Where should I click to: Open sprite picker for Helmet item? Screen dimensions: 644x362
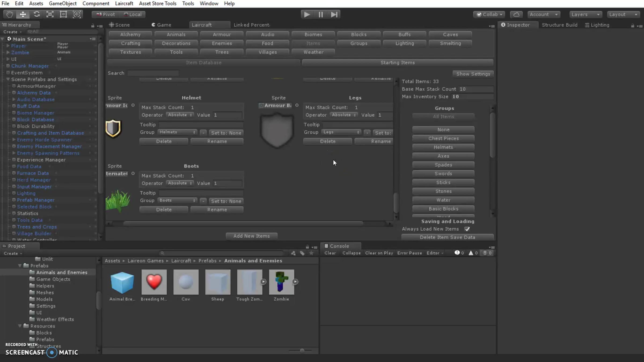pos(133,105)
